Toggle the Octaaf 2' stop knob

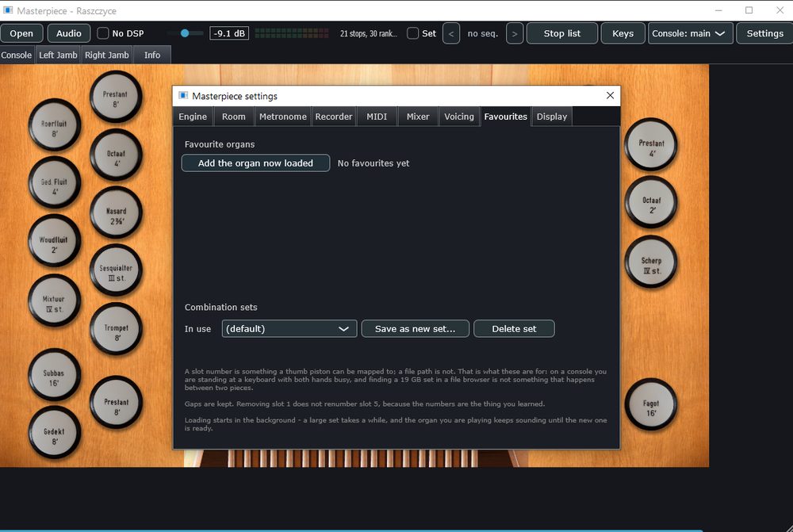pyautogui.click(x=651, y=202)
